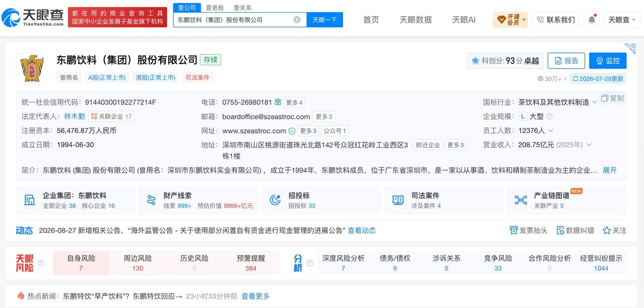The image size is (644, 308).
Task: Click 数据纠错 data correction icon link
Action: click(x=575, y=230)
